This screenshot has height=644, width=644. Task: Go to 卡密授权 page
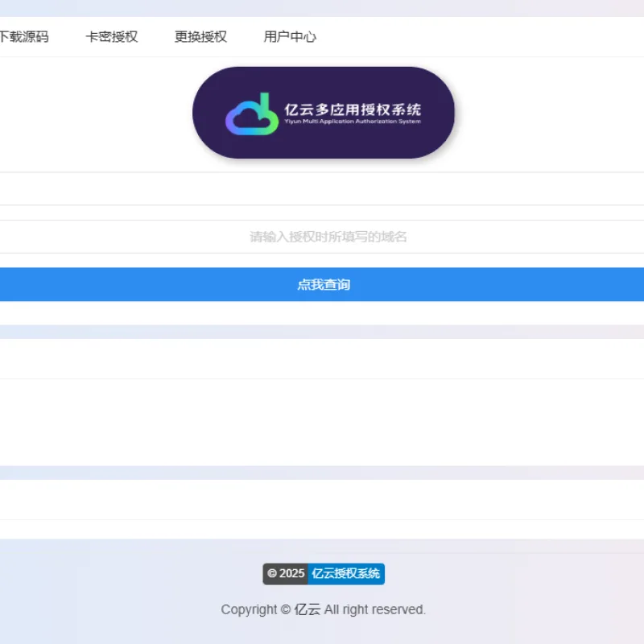(112, 37)
